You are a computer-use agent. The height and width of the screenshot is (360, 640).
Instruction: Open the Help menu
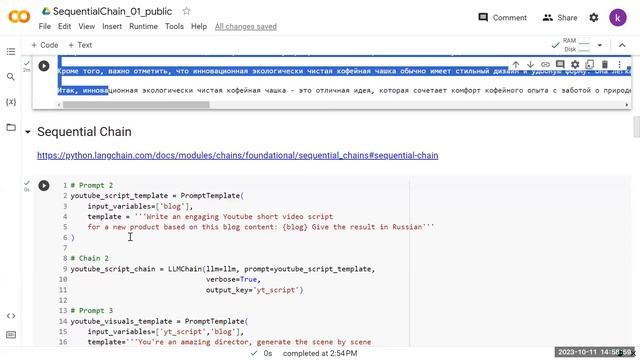(x=199, y=27)
